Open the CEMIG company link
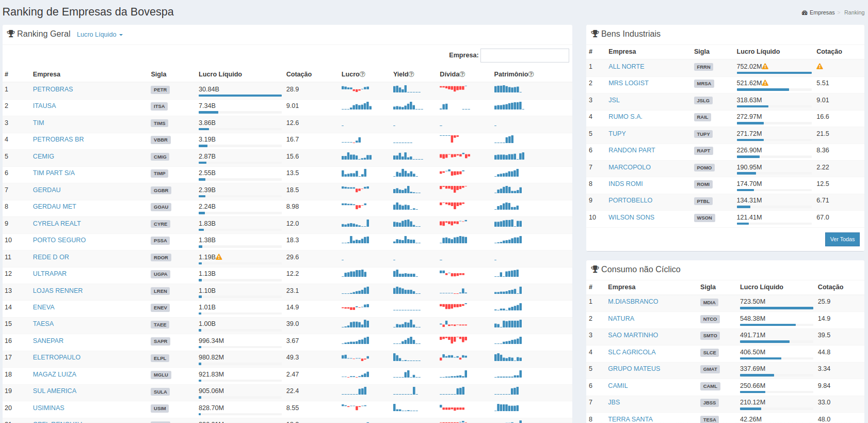The image size is (868, 423). (43, 156)
